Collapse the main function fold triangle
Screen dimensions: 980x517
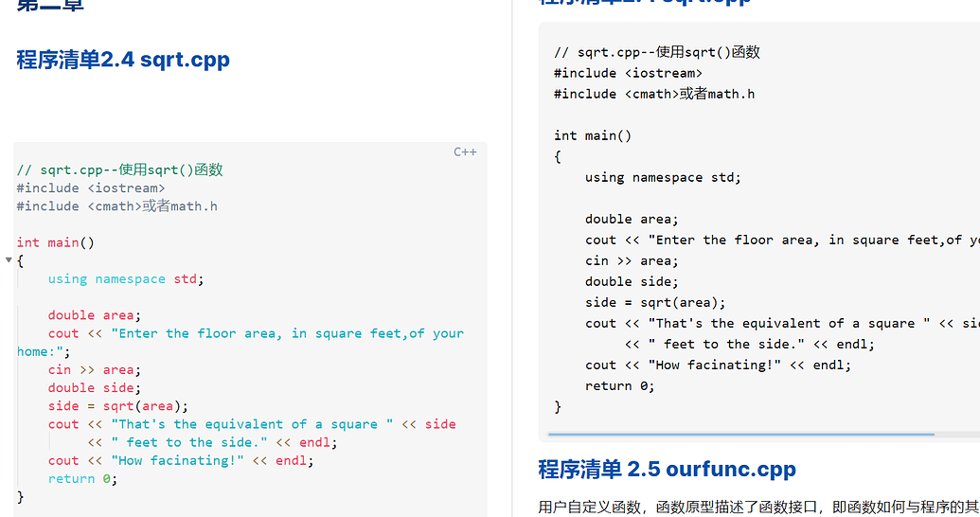(x=9, y=259)
